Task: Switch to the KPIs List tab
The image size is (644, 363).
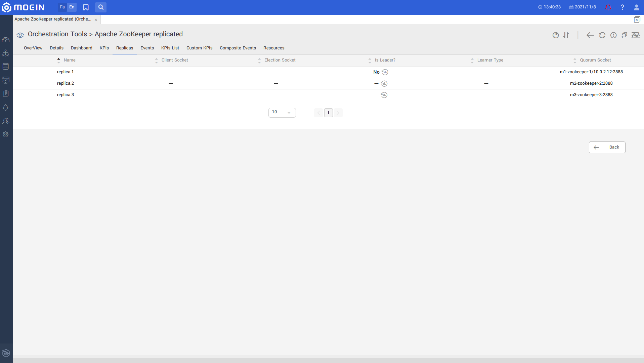Action: pos(170,48)
